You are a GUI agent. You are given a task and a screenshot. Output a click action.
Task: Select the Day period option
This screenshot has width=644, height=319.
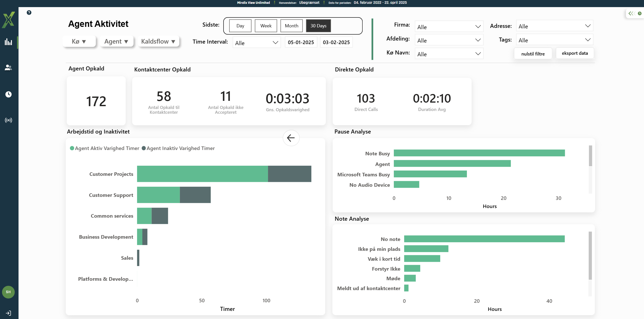pyautogui.click(x=240, y=26)
